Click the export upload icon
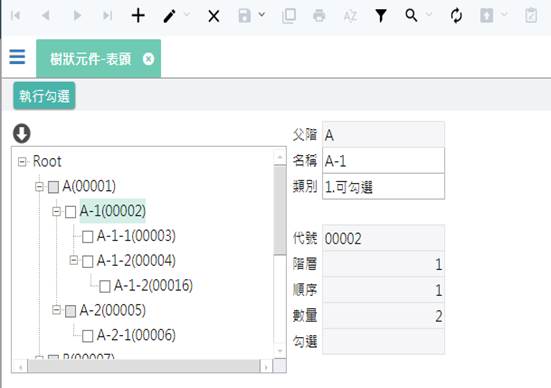Viewport: 551px width, 388px height. click(487, 15)
